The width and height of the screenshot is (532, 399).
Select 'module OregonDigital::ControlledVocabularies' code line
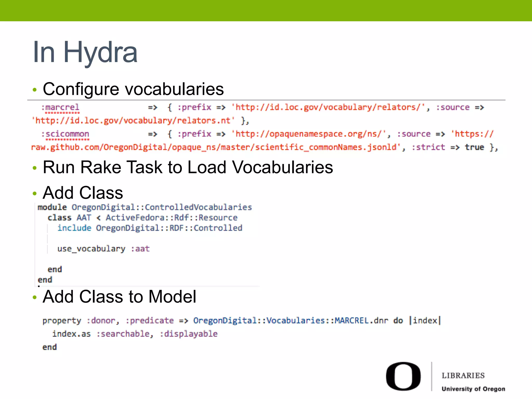[x=145, y=207]
